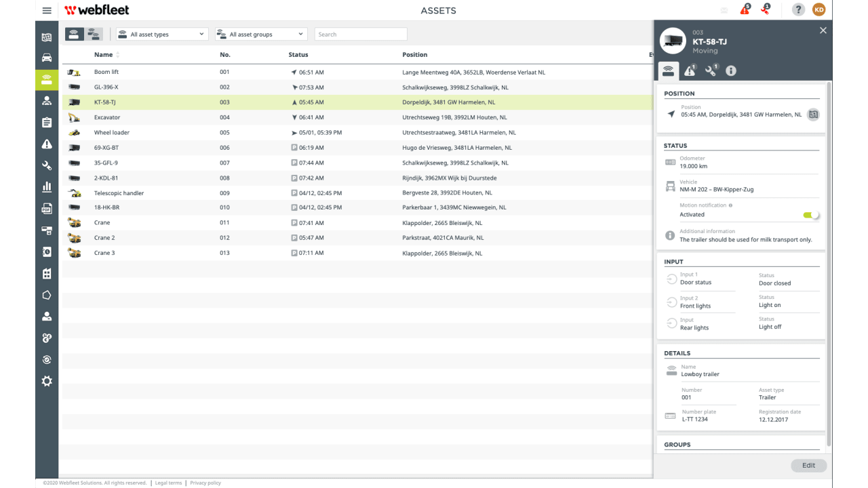Viewport: 868px width, 488px height.
Task: Open the circular checkmark icon in the sidebar
Action: coord(47,360)
